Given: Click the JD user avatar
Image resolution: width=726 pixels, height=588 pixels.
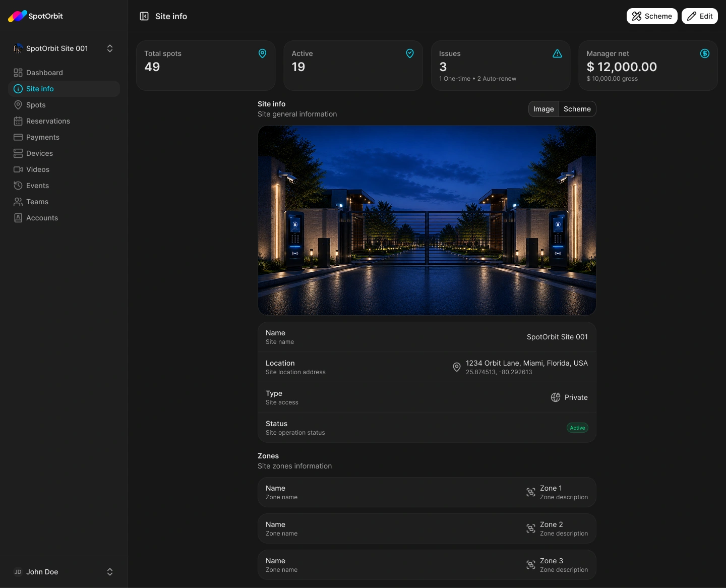Looking at the screenshot, I should point(18,572).
